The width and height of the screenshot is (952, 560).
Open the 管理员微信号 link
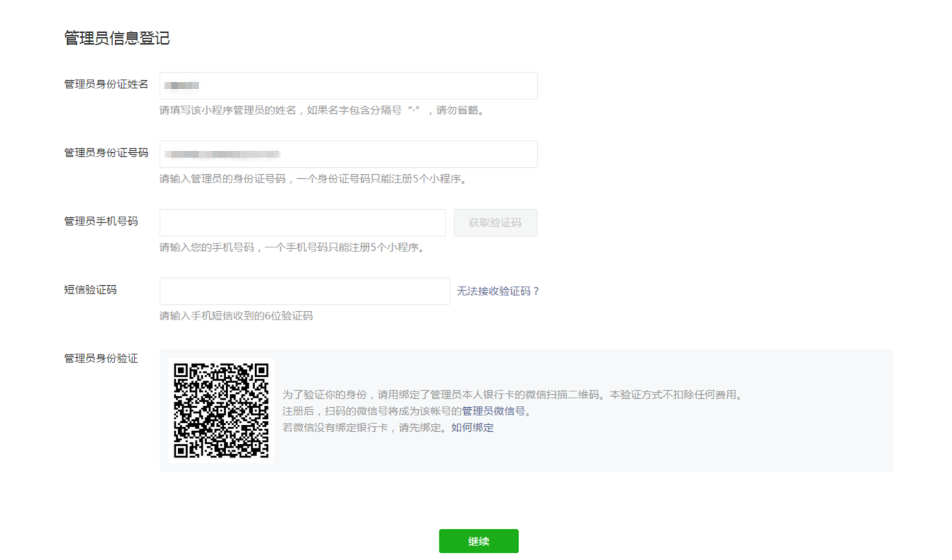pyautogui.click(x=493, y=411)
